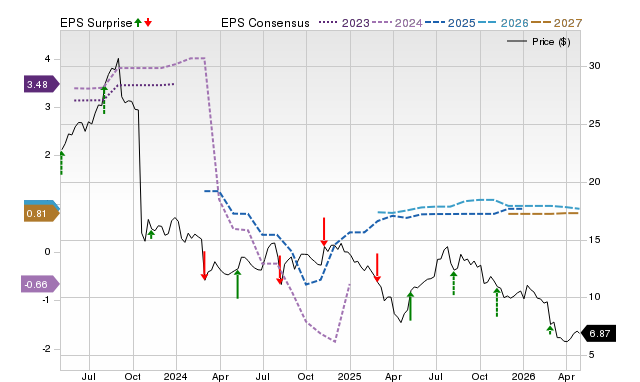Click the green dashed arrow near November 2025
Screen dimensions: 640x382
[497, 302]
